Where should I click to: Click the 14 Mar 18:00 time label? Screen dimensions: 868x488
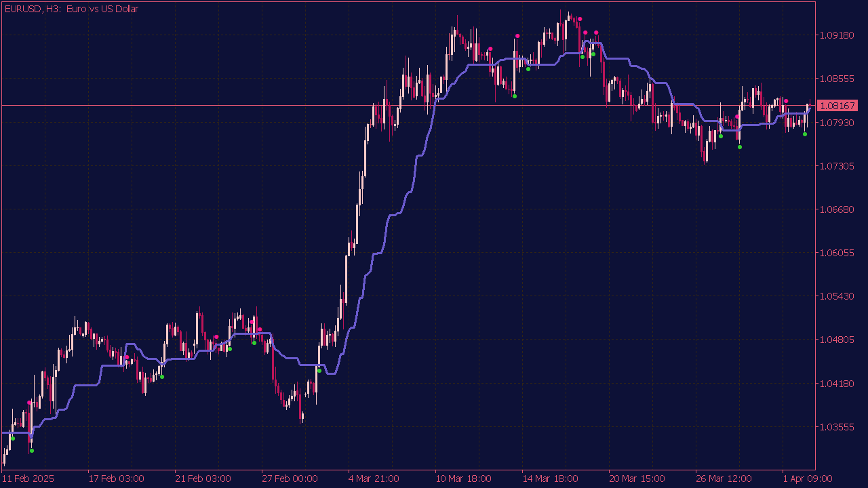click(551, 479)
